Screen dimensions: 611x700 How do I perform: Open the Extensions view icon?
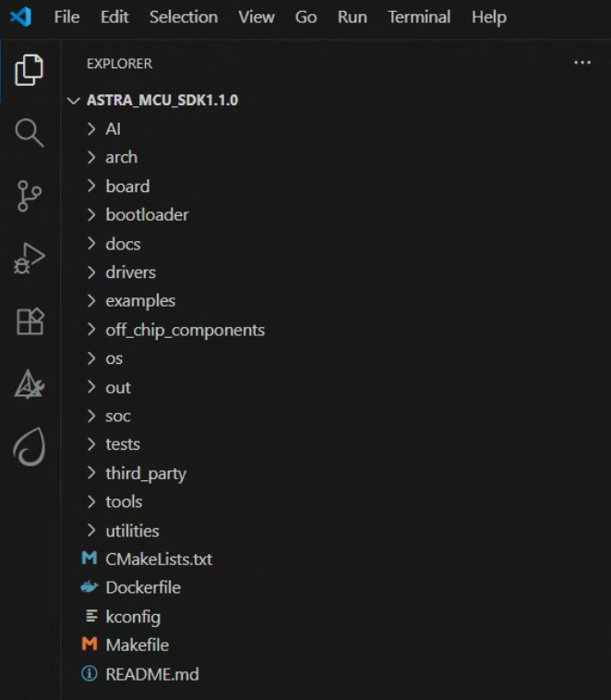[x=30, y=321]
